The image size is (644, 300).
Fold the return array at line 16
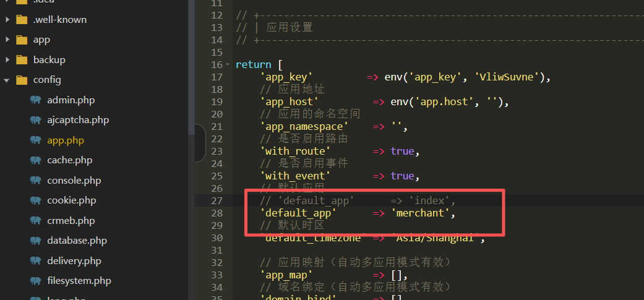(228, 65)
